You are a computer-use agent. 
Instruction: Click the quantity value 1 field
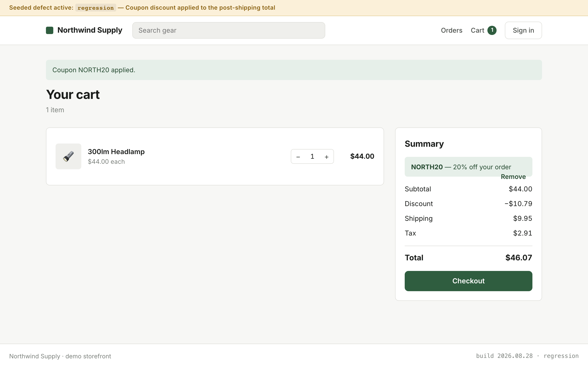tap(312, 156)
